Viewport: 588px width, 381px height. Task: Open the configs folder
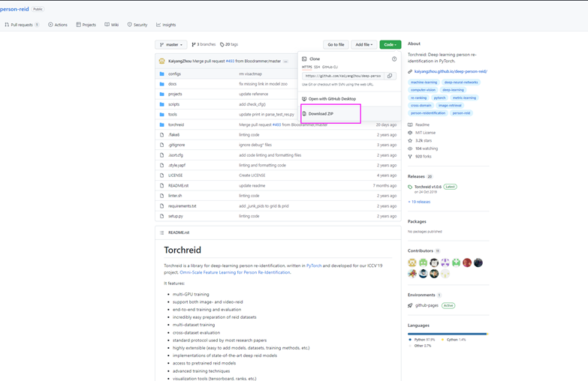[x=174, y=73]
